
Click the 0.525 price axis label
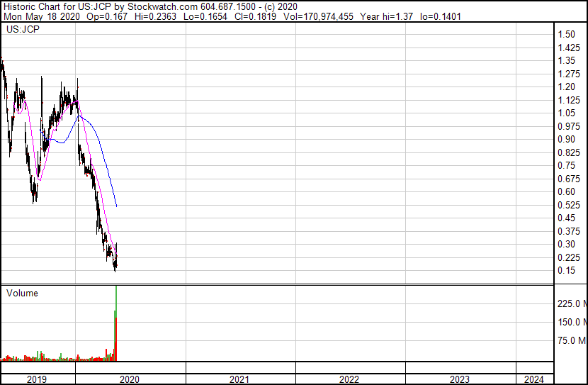(569, 205)
